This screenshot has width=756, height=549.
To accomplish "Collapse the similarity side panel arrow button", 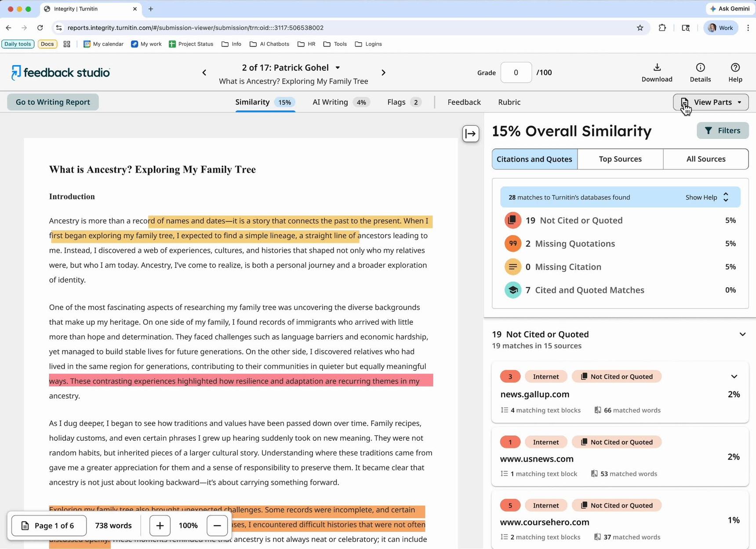I will [x=470, y=133].
